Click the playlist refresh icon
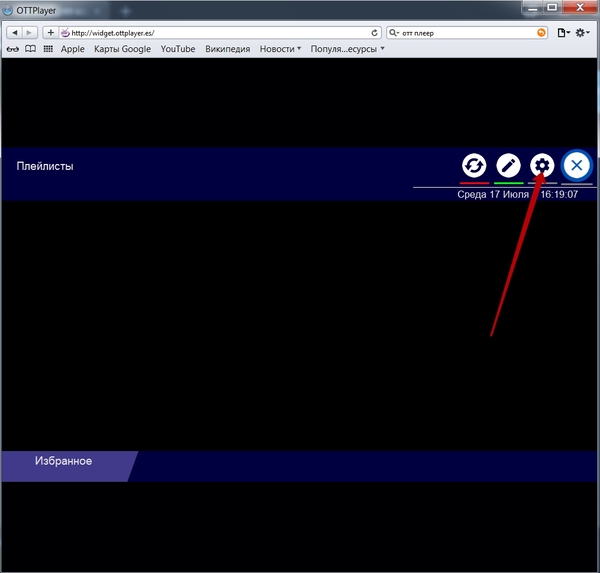Screen dimensions: 600x573 (474, 166)
